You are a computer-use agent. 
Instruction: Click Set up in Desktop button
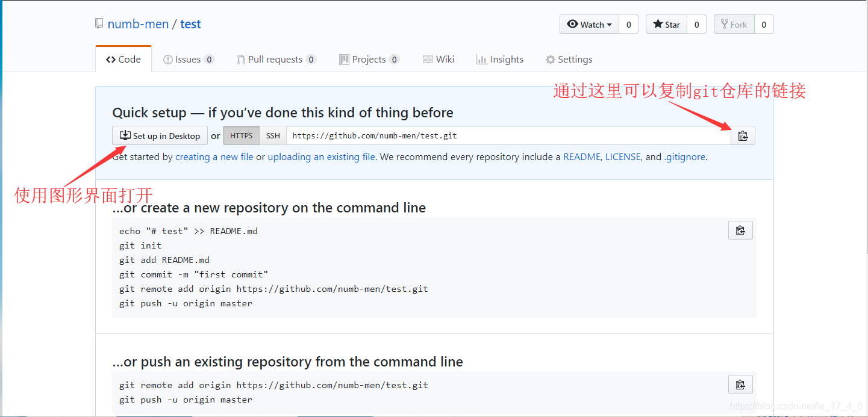click(x=160, y=136)
